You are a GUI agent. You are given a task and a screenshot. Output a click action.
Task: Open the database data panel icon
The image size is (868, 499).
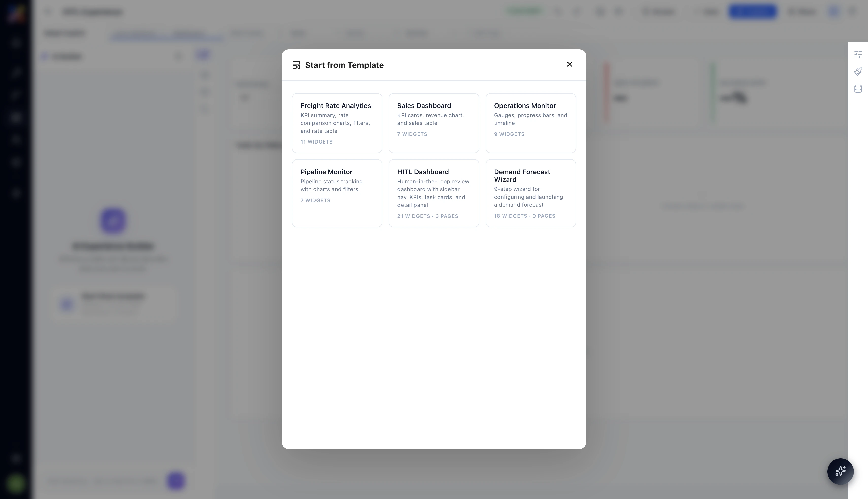tap(858, 89)
